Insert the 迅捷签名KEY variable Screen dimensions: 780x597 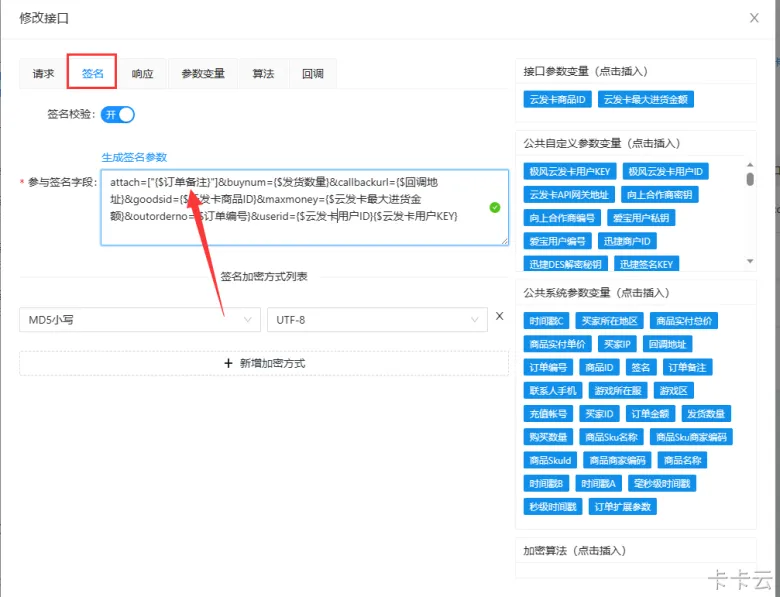pyautogui.click(x=646, y=264)
